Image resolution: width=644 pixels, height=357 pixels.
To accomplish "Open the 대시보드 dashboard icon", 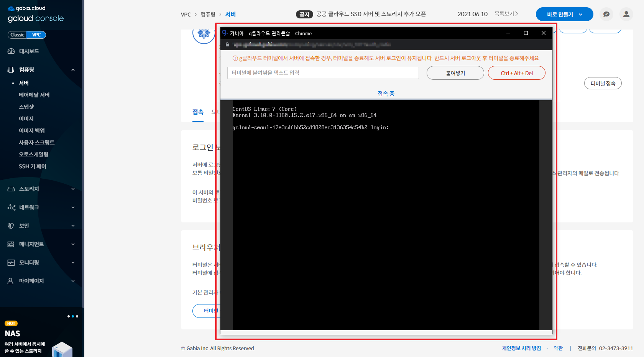I will [11, 51].
